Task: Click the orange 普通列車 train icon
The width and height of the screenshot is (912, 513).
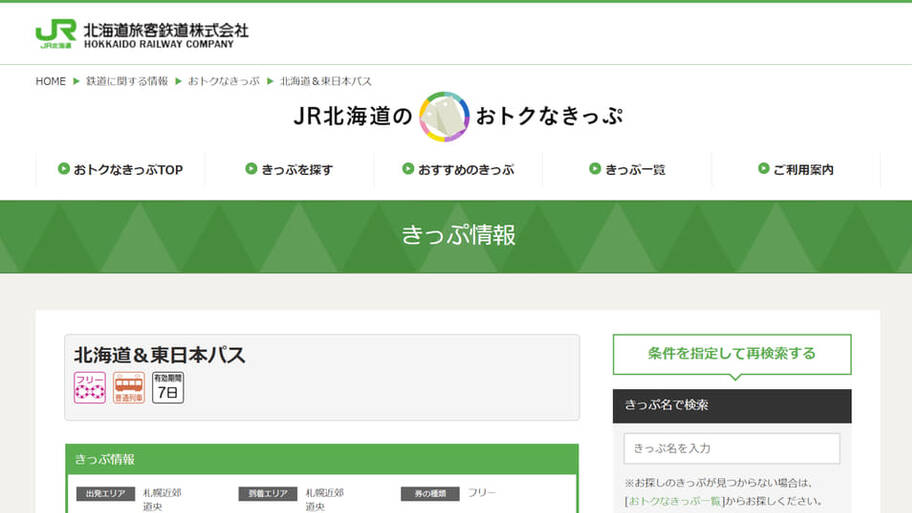Action: coord(129,388)
